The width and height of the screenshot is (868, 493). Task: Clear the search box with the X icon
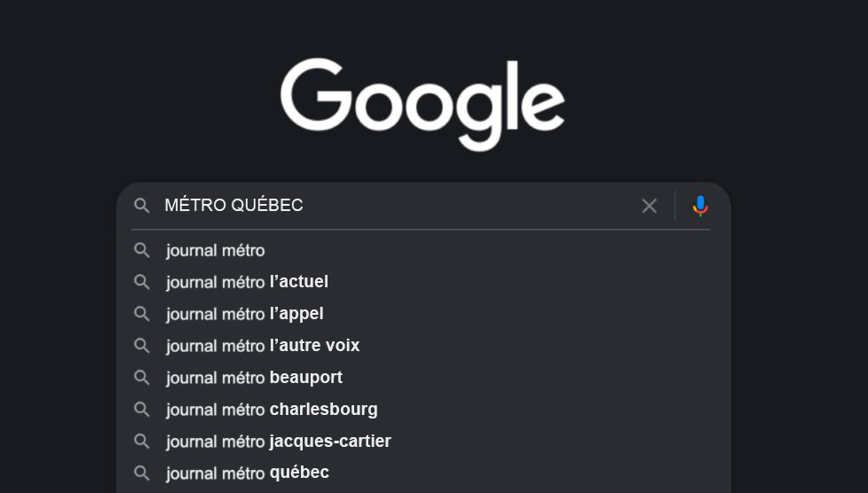click(650, 206)
